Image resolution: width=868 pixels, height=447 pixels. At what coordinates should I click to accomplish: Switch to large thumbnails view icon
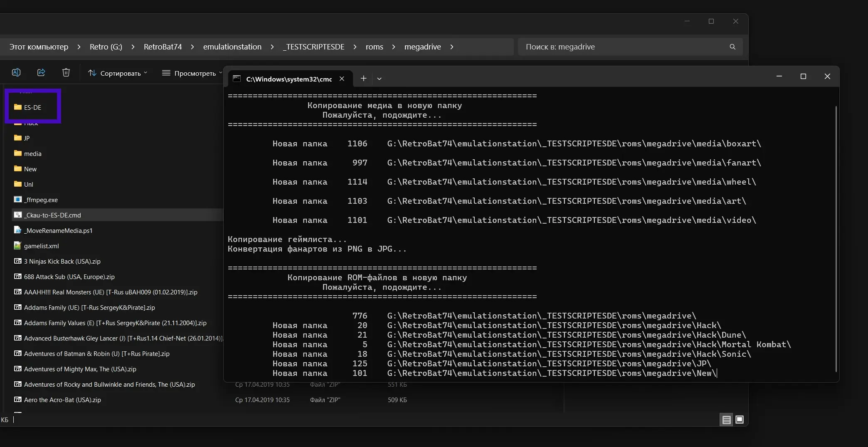pos(740,420)
